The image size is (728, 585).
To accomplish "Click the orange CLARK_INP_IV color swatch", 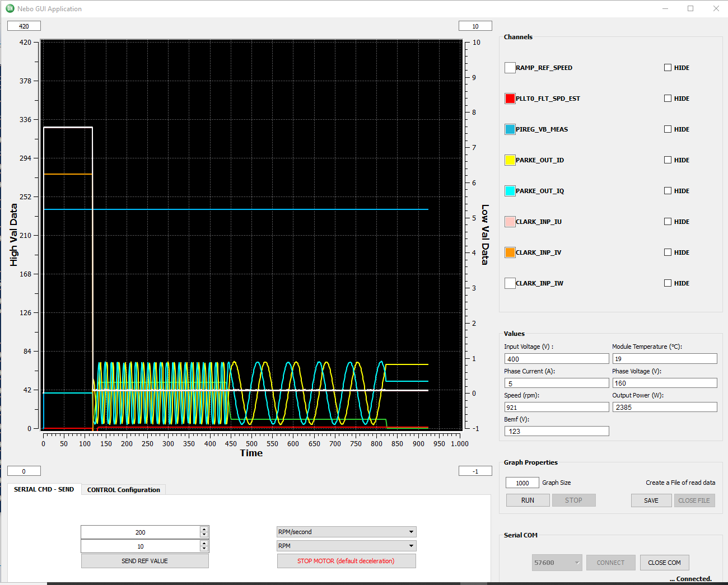I will click(510, 252).
